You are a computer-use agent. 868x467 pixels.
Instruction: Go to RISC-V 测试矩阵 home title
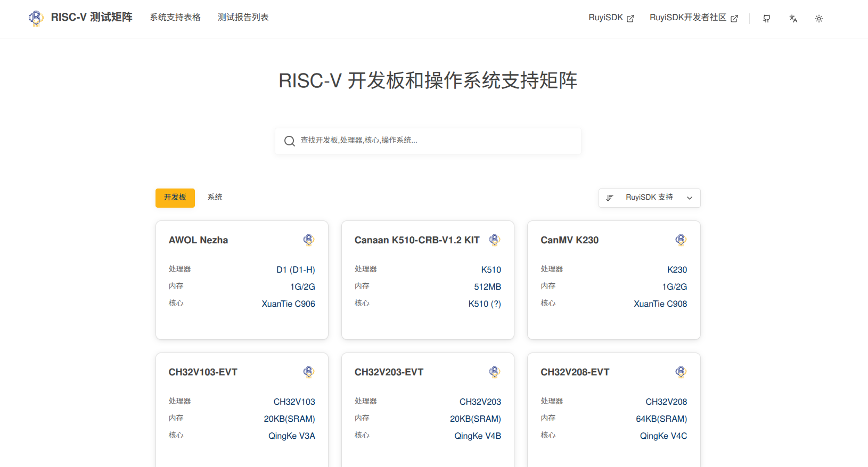(x=92, y=18)
